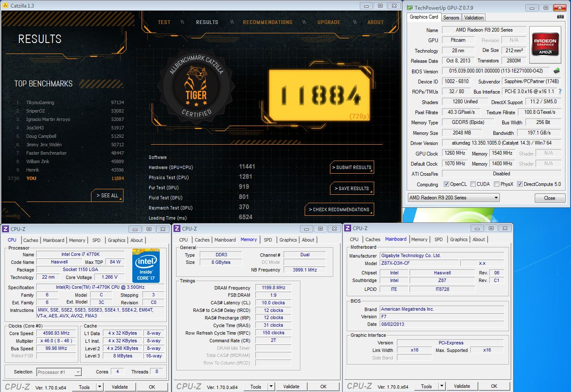The image size is (571, 392).
Task: Toggle the DirectCompute 5.0 checkbox
Action: (x=520, y=184)
